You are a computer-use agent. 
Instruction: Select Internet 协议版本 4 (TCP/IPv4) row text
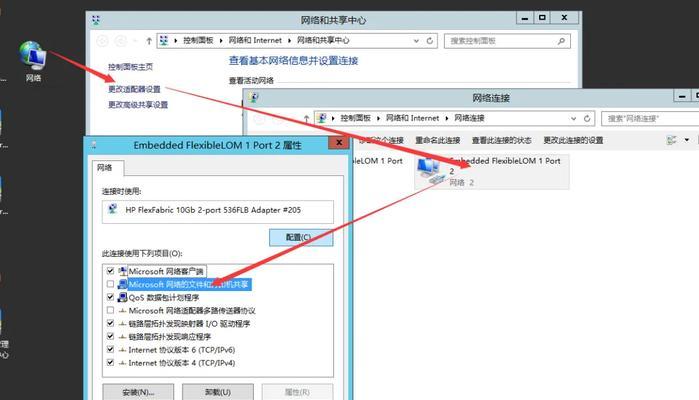[x=181, y=363]
